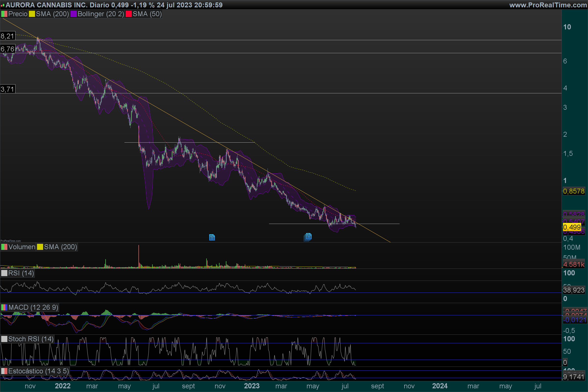Click the candlestick icon beside AURORA CANNABIS title
588x392 pixels.
coord(2,5)
